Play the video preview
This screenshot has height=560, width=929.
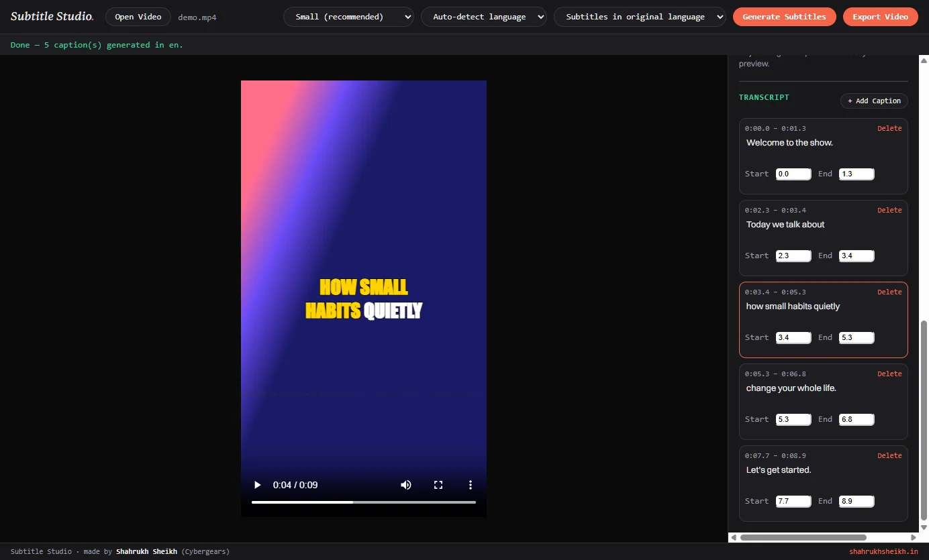[x=257, y=485]
